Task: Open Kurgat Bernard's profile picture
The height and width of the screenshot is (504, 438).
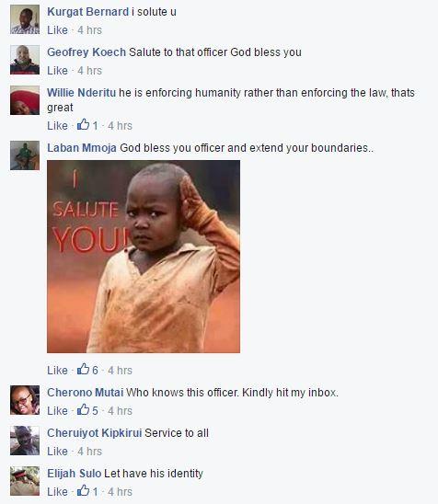Action: [x=25, y=19]
